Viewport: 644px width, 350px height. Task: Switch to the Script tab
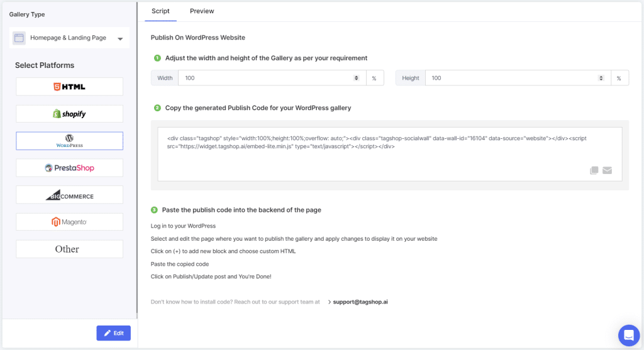point(160,11)
